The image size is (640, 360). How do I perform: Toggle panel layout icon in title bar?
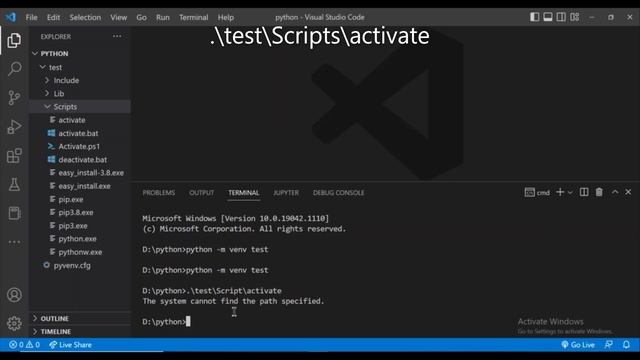[x=548, y=17]
